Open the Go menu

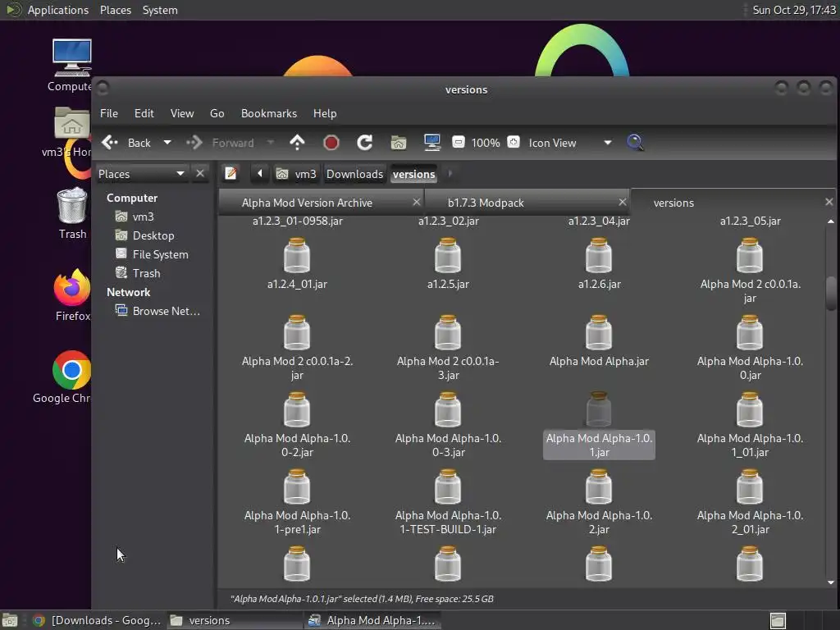[217, 113]
